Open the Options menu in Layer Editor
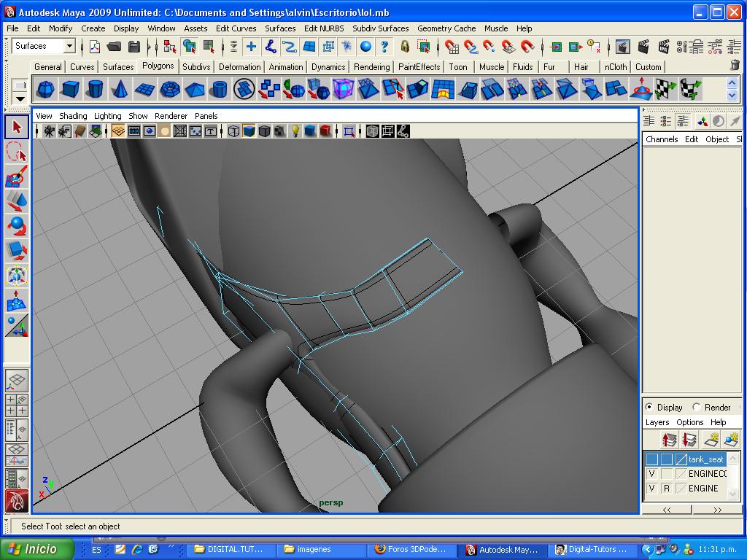This screenshot has height=560, width=747. (x=689, y=422)
